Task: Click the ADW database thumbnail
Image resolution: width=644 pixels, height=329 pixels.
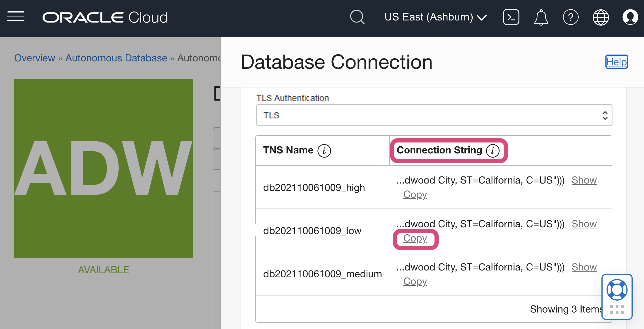Action: (x=104, y=168)
